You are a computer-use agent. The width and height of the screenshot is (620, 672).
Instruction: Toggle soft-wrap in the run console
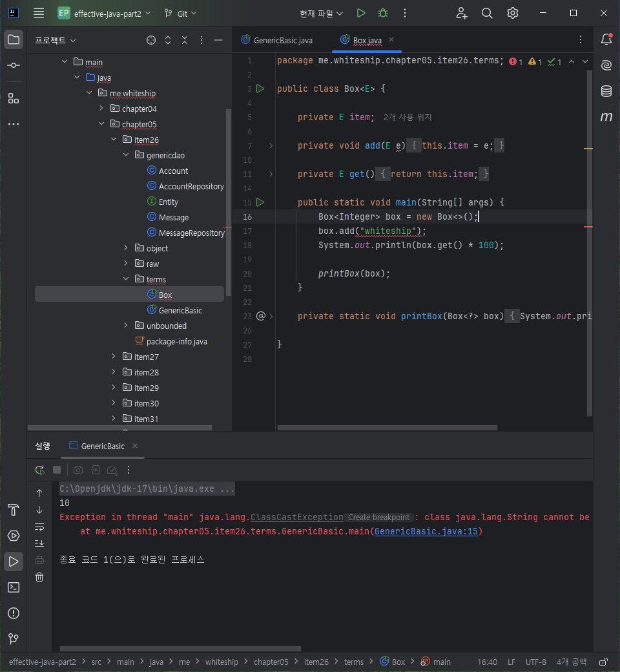(39, 527)
